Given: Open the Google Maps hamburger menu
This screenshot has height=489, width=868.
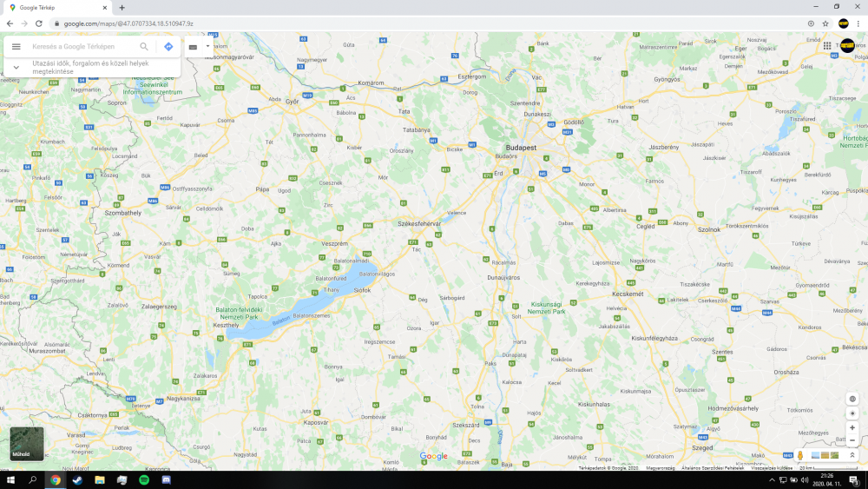Looking at the screenshot, I should point(16,47).
